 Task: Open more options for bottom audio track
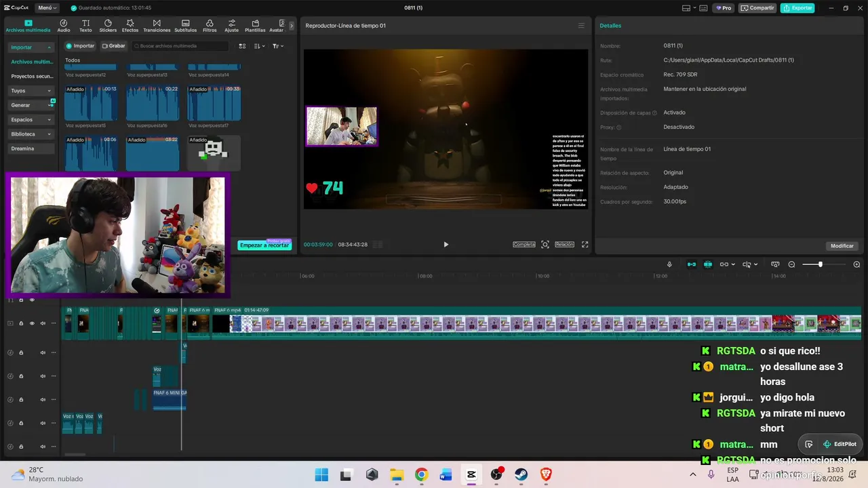point(54,447)
